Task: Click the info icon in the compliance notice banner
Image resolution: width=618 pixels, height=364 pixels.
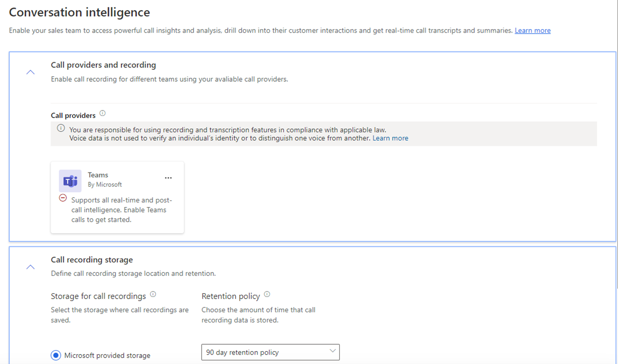Action: click(x=61, y=128)
